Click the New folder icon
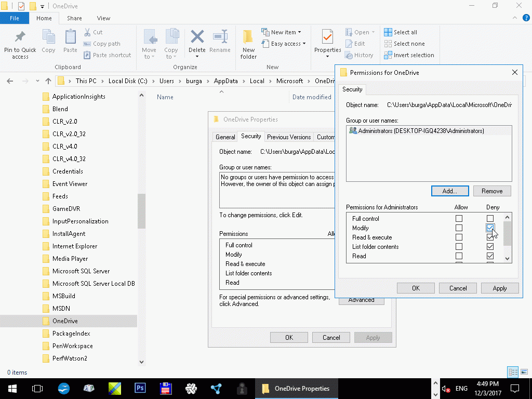 pos(248,37)
